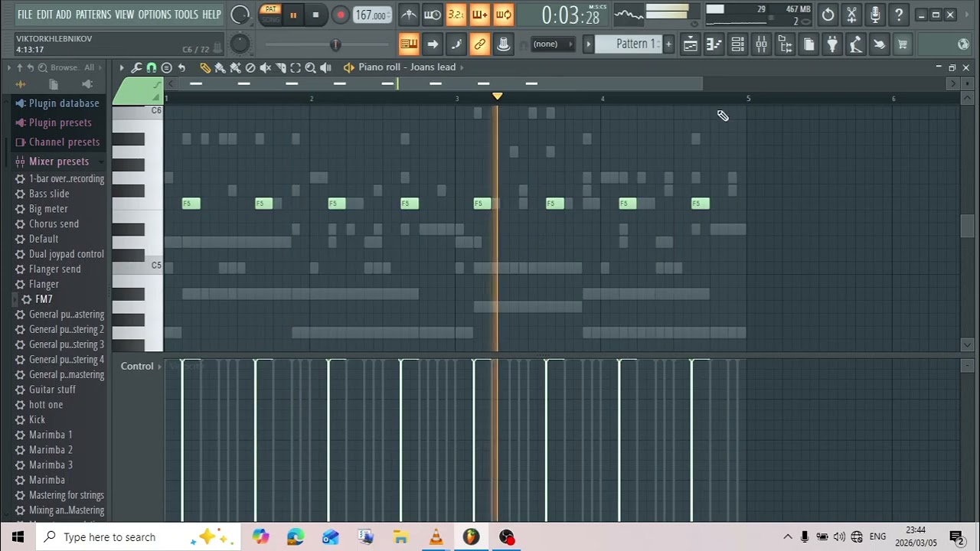Open the project picker (pages icon)

pyautogui.click(x=808, y=44)
